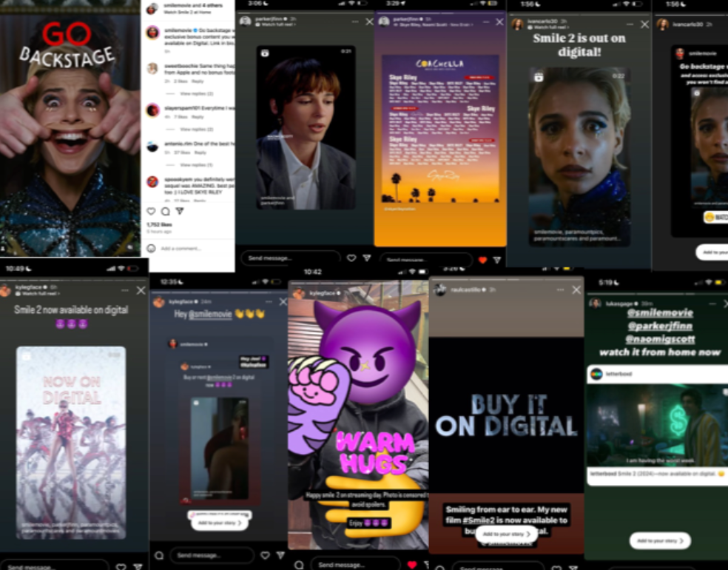Open @smilemovie mention in Hey story
The width and height of the screenshot is (728, 570).
[x=210, y=315]
